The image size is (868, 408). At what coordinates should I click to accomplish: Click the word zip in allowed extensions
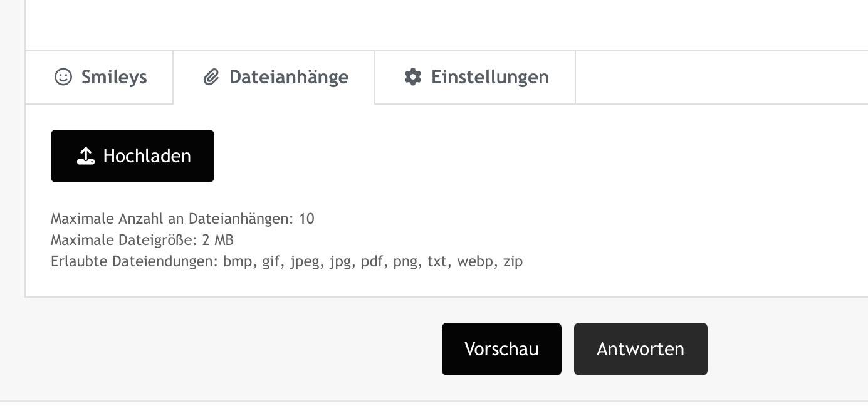tap(513, 261)
